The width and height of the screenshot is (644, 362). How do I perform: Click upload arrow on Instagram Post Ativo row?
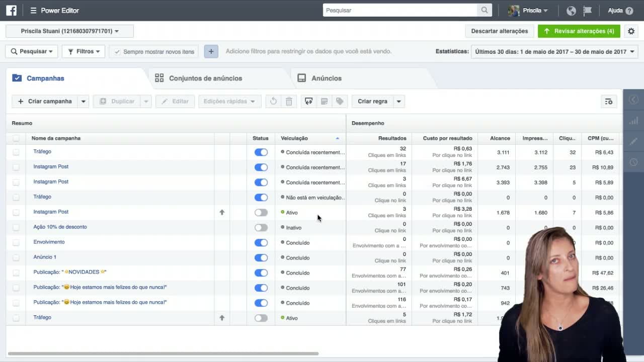click(222, 212)
